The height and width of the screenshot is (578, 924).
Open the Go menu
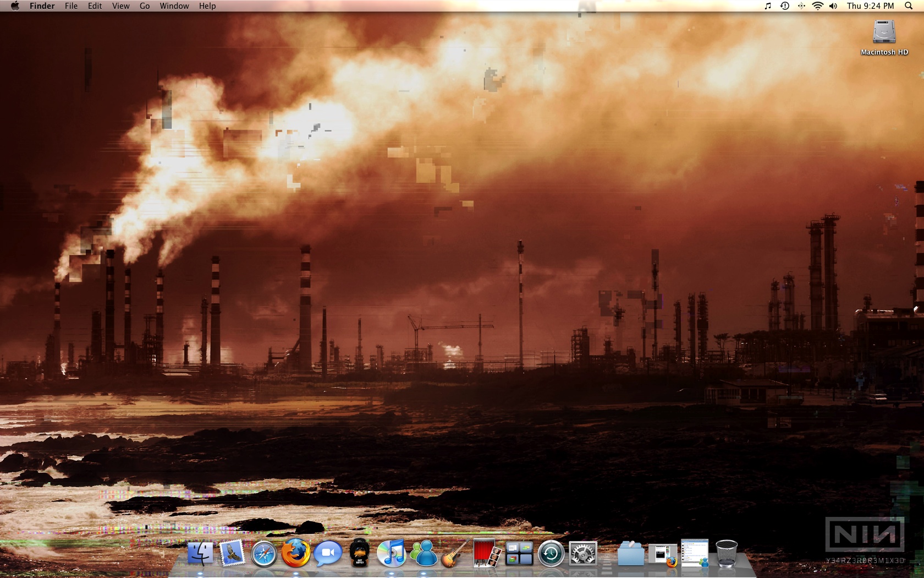click(x=145, y=6)
